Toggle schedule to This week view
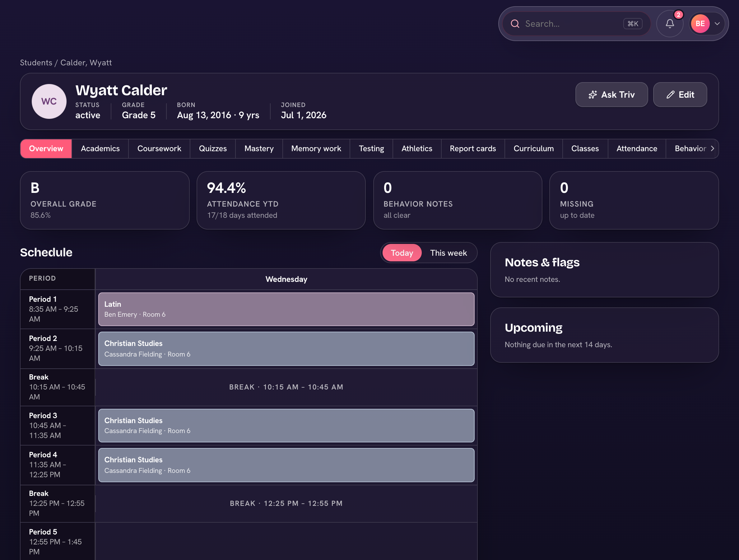This screenshot has height=560, width=739. point(448,253)
